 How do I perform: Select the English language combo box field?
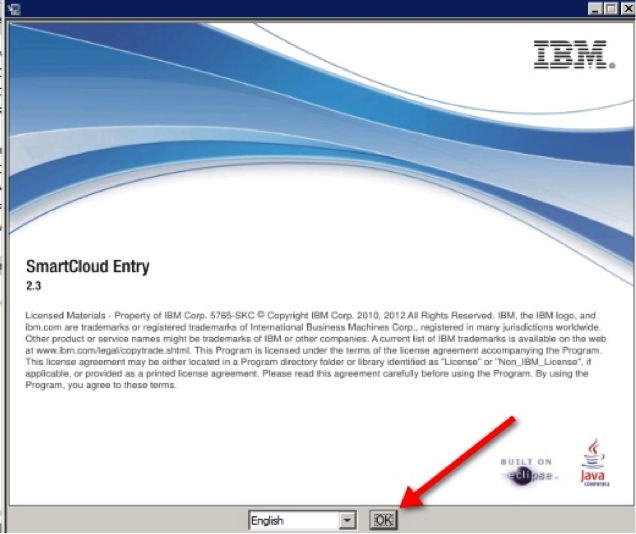tap(302, 520)
